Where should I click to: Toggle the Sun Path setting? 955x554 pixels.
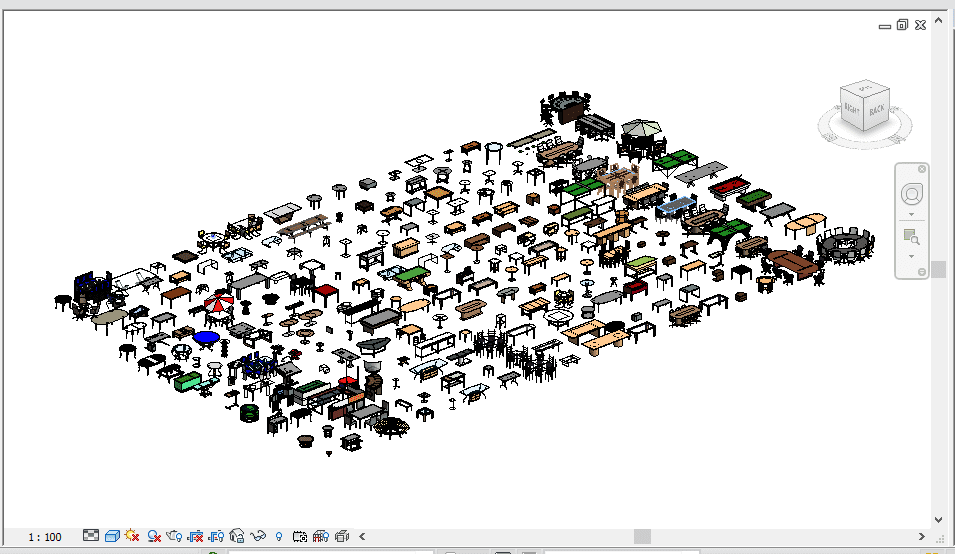pyautogui.click(x=132, y=537)
